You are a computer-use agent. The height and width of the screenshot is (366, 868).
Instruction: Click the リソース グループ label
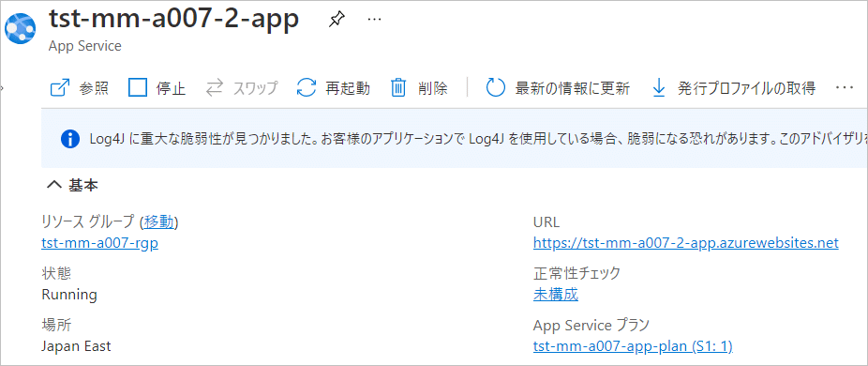pos(88,221)
